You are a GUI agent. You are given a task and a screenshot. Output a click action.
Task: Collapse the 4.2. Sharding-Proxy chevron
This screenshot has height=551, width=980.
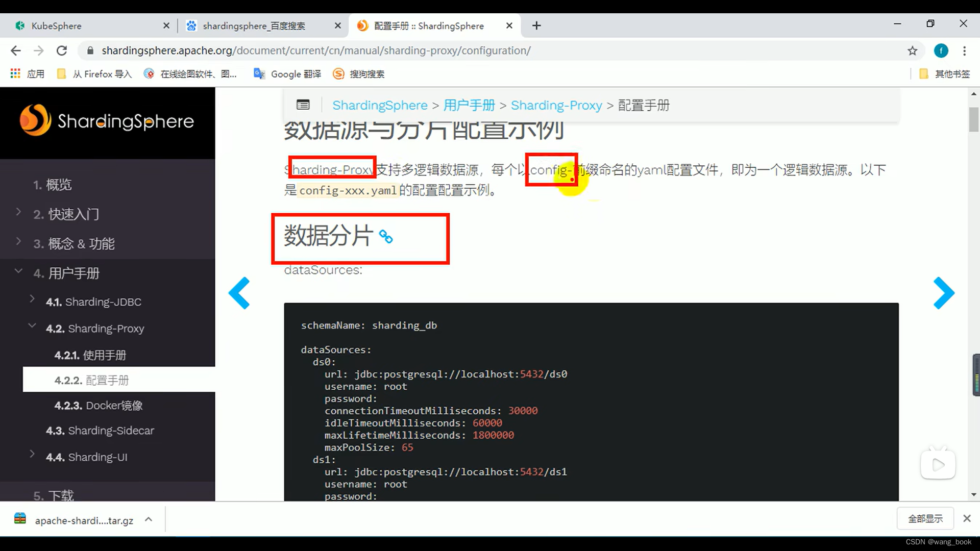(32, 325)
